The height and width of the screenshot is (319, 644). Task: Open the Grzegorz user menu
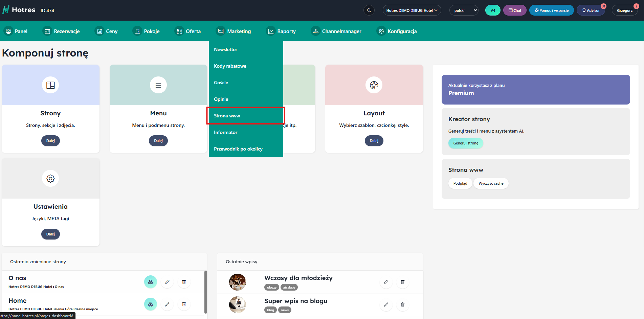(x=624, y=10)
